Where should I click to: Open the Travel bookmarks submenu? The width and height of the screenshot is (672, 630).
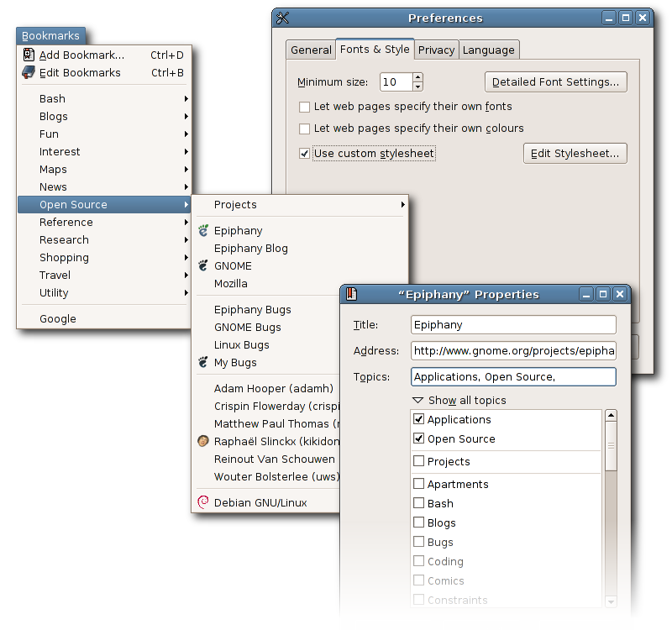[104, 275]
